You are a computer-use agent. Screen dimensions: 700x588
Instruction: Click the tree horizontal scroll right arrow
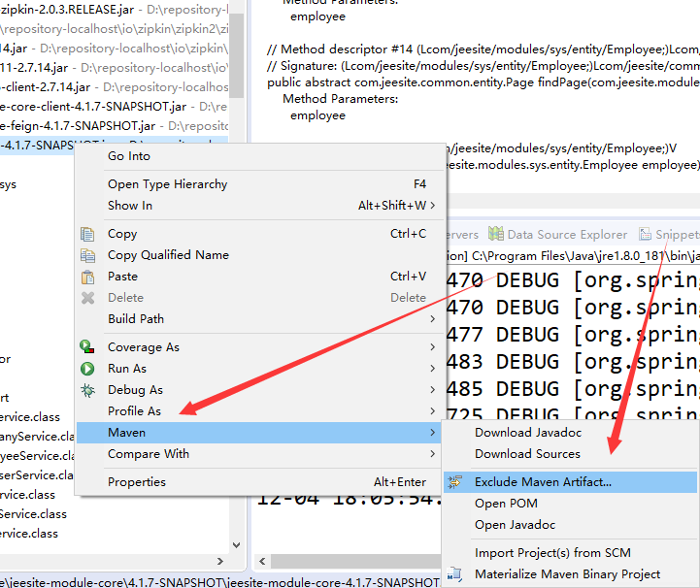click(220, 561)
